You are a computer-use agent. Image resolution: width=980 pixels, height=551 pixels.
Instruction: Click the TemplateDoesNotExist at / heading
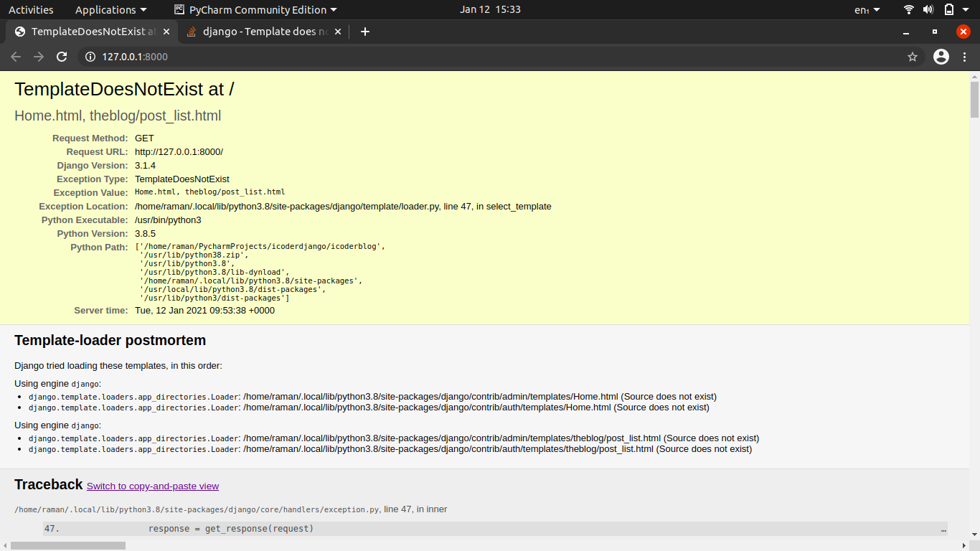click(x=124, y=89)
